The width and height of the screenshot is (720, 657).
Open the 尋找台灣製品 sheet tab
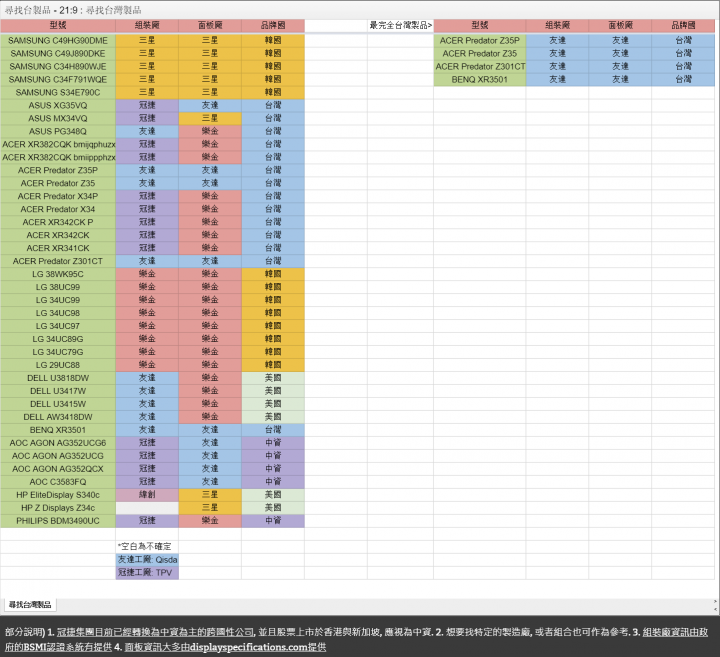click(30, 605)
